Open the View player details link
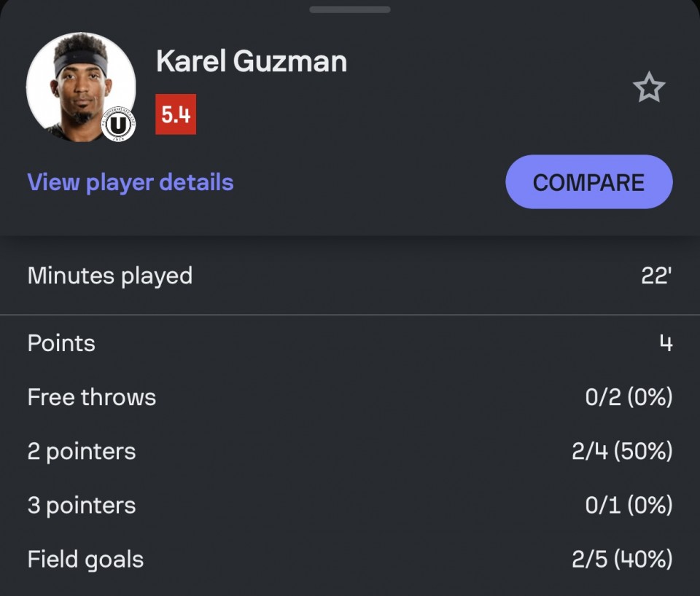The width and height of the screenshot is (700, 596). pos(131,182)
